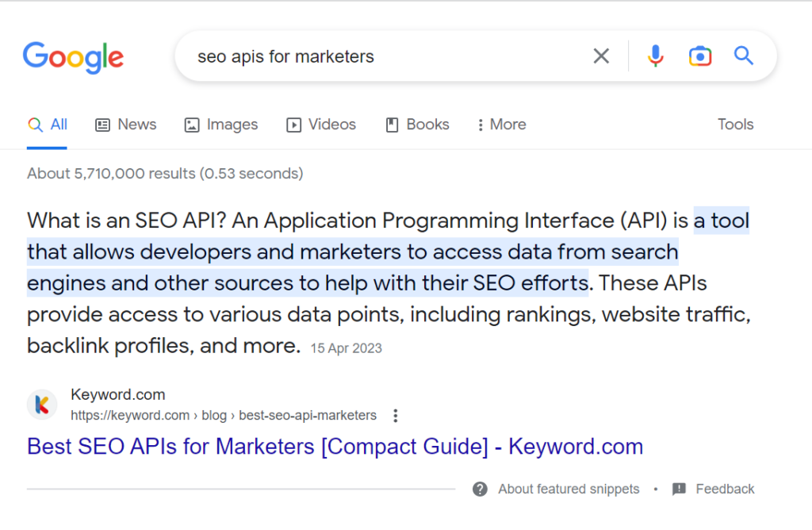Click inside the search query field
Viewport: 812px width, 530px height.
(x=357, y=56)
